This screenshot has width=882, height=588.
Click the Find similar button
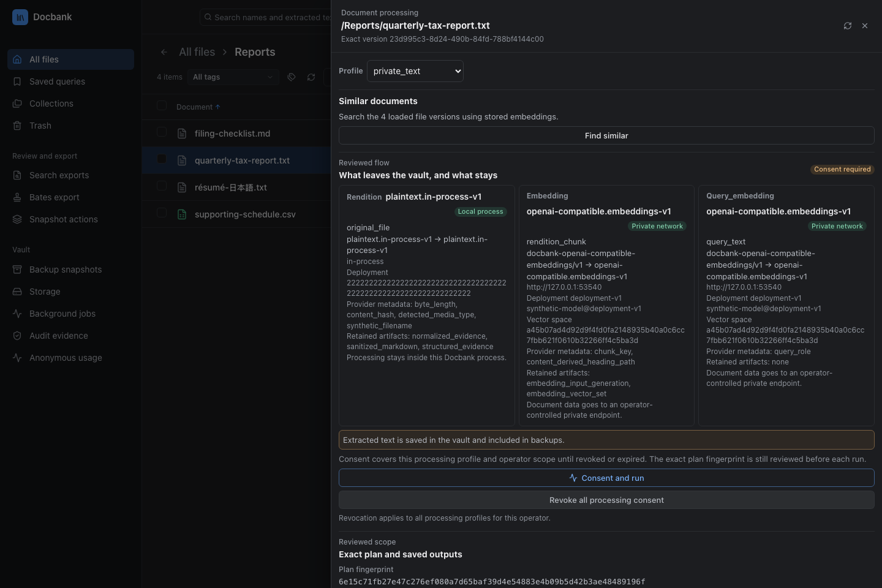coord(606,135)
